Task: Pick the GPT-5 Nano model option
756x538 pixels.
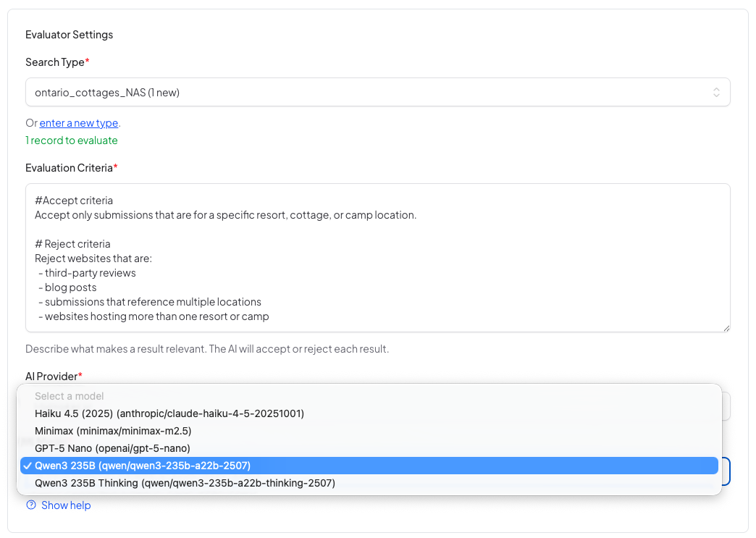Action: [369, 448]
